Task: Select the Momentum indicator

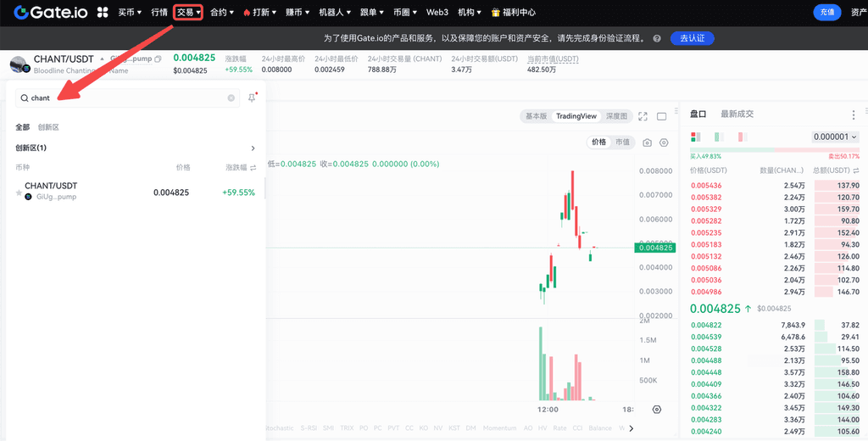Action: (499, 428)
